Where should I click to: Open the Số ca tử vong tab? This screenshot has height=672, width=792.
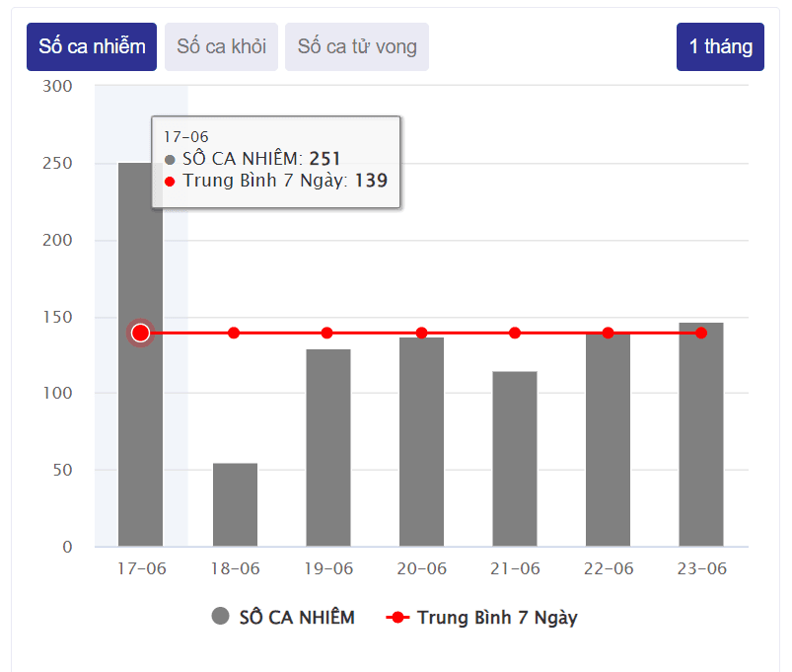[x=357, y=46]
